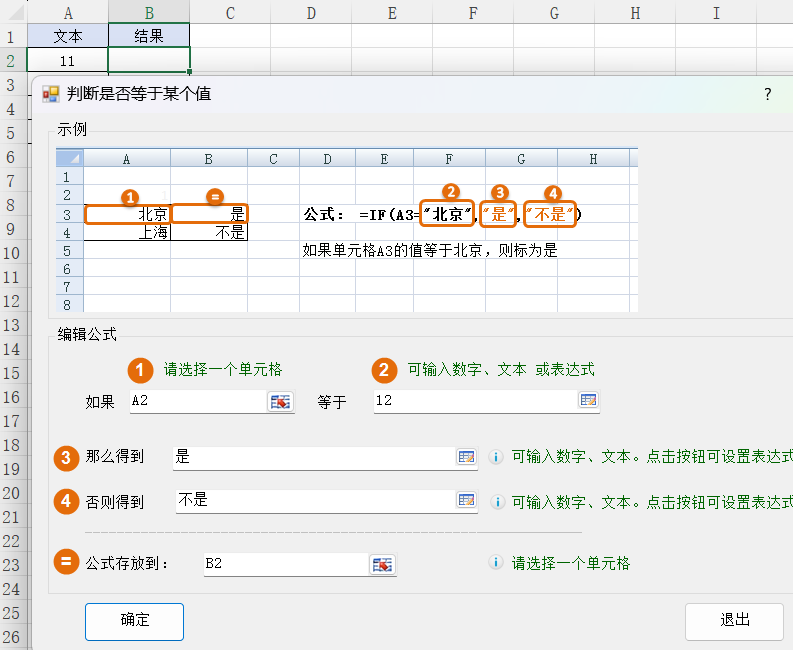793x650 pixels.
Task: Select cell A2 containing 11
Action: point(67,60)
